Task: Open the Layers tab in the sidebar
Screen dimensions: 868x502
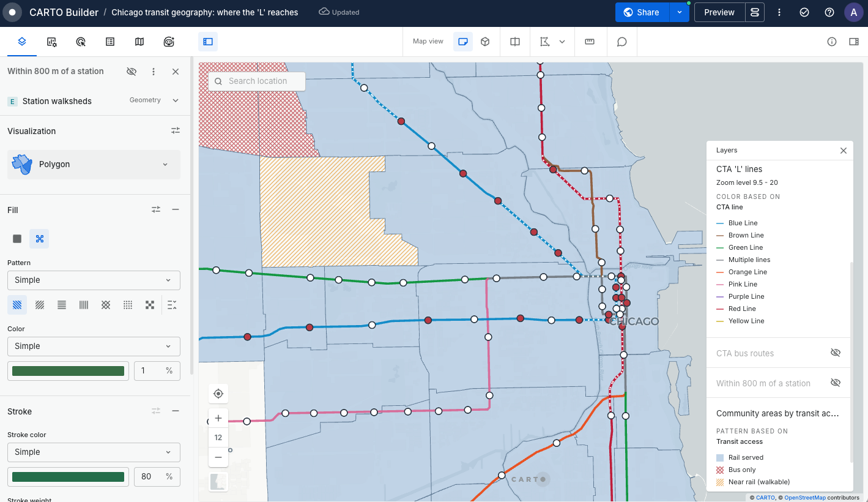Action: 22,42
